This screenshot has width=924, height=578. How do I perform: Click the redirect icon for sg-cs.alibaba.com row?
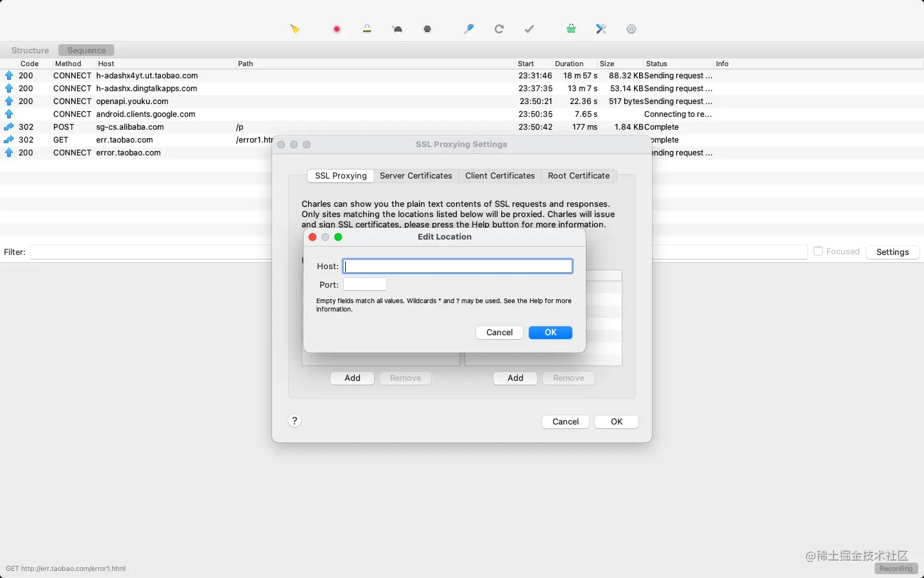point(9,127)
